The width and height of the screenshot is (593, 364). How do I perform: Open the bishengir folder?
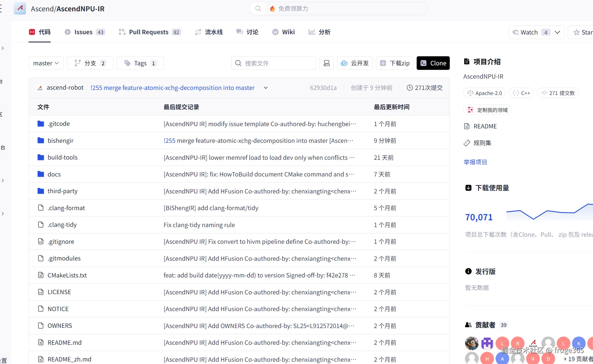pos(60,141)
